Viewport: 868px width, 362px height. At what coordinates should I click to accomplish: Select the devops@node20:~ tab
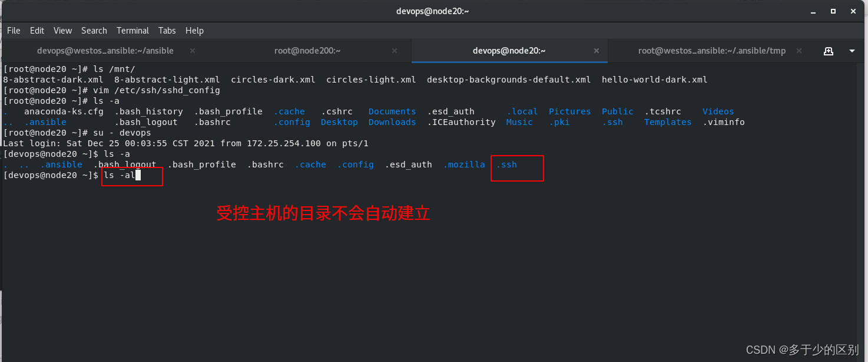click(509, 51)
